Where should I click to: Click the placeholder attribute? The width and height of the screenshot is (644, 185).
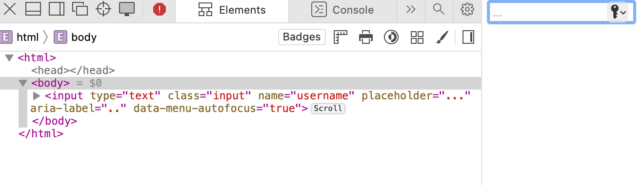(x=416, y=96)
